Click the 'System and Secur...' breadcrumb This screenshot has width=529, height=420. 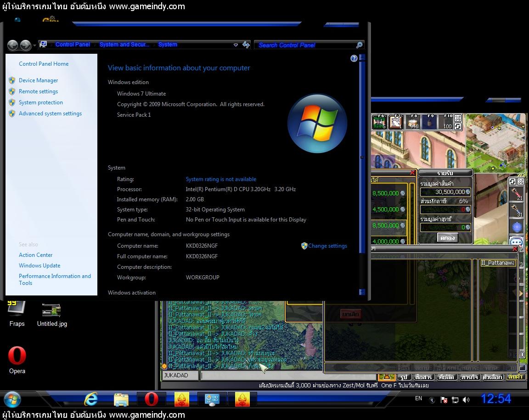point(124,44)
